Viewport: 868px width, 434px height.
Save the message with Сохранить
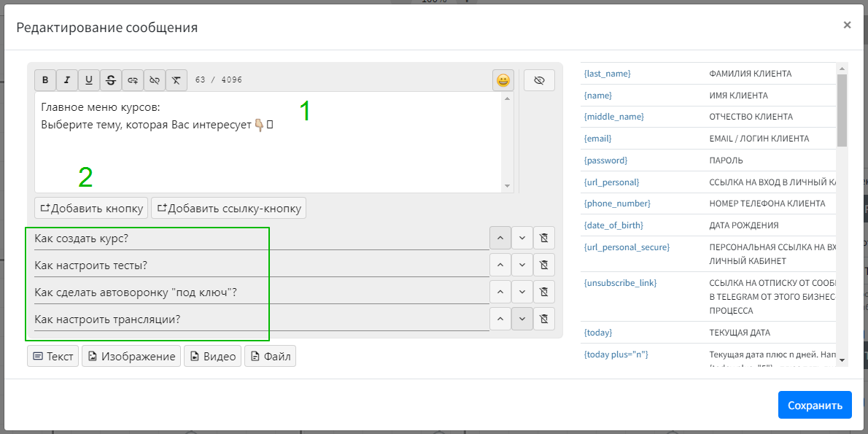point(814,406)
